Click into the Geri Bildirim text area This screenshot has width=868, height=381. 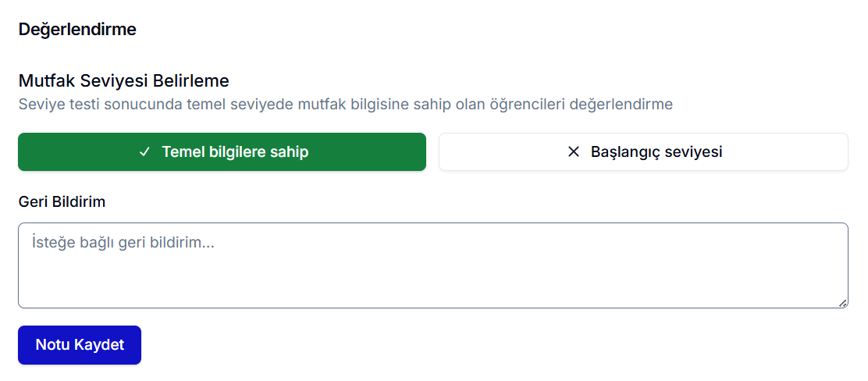(432, 265)
